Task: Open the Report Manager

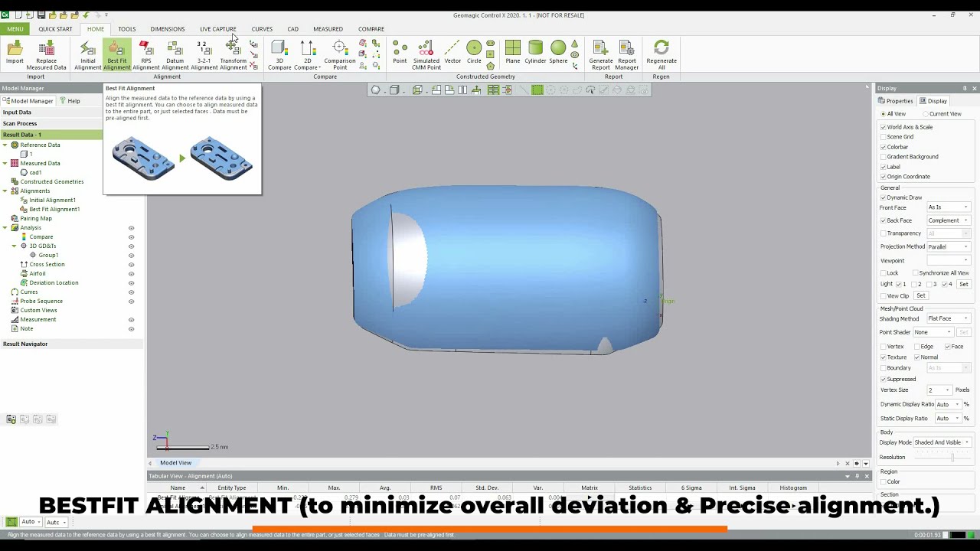Action: pyautogui.click(x=626, y=55)
